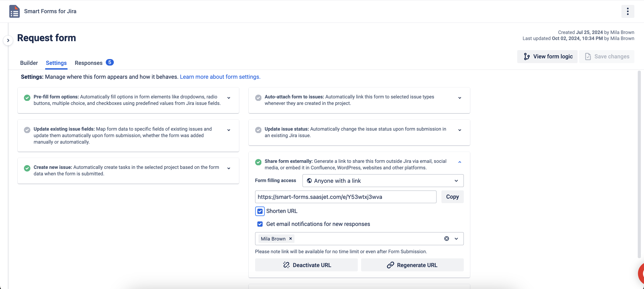Click the Smart Forms for Jira logo icon

coord(14,11)
